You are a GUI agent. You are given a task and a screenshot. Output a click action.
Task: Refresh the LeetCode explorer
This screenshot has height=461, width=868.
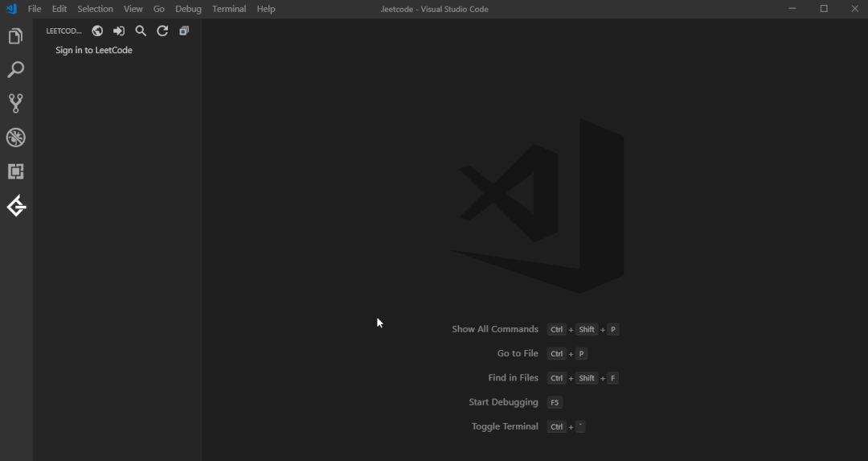[x=162, y=31]
